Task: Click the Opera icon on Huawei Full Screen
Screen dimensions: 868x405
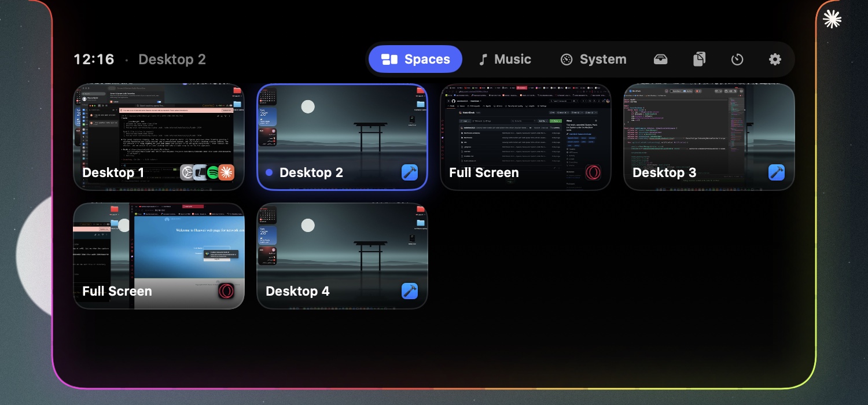Action: point(226,291)
